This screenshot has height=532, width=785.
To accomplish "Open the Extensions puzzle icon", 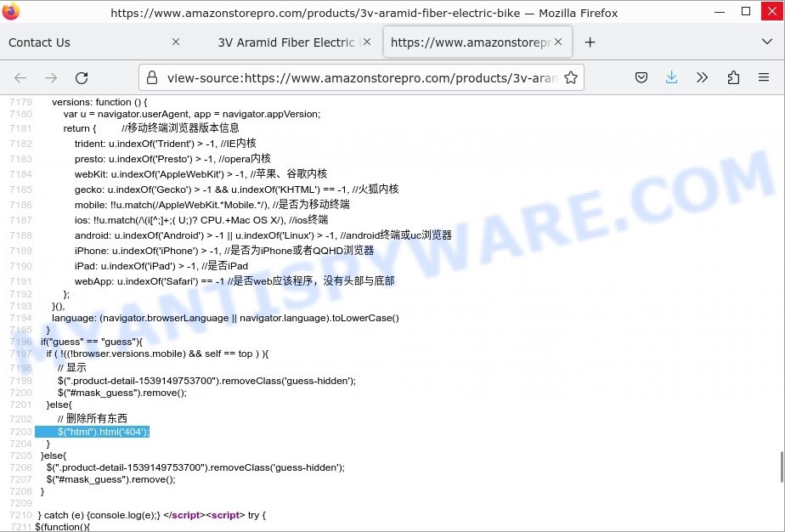I will [x=733, y=77].
